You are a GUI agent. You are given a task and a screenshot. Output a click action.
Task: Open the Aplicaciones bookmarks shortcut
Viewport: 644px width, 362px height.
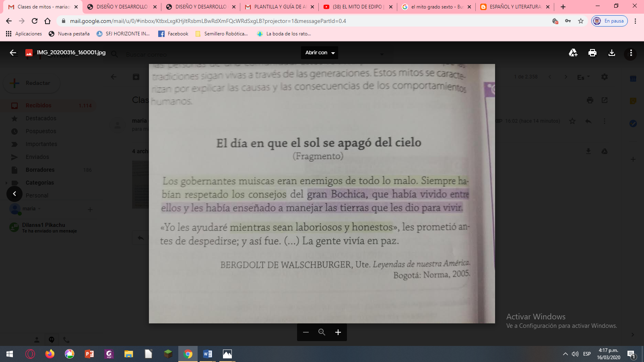[x=24, y=34]
